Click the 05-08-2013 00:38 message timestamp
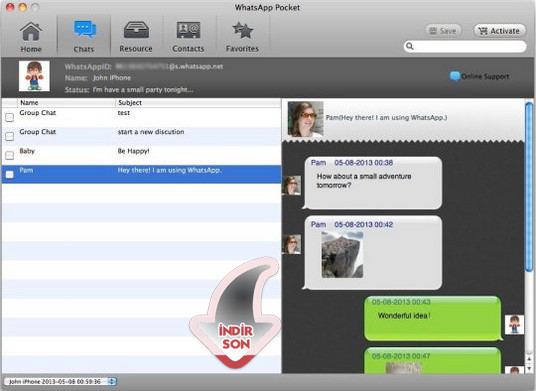The image size is (536, 391). click(364, 163)
